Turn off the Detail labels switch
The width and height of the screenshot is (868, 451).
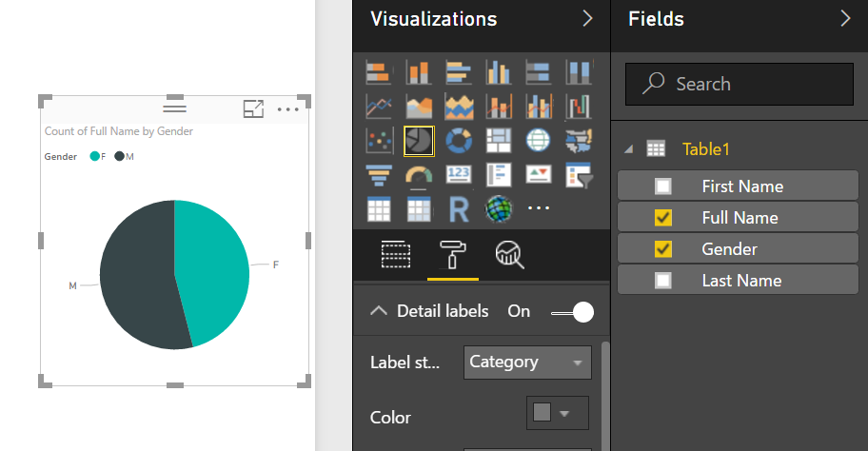(x=573, y=312)
